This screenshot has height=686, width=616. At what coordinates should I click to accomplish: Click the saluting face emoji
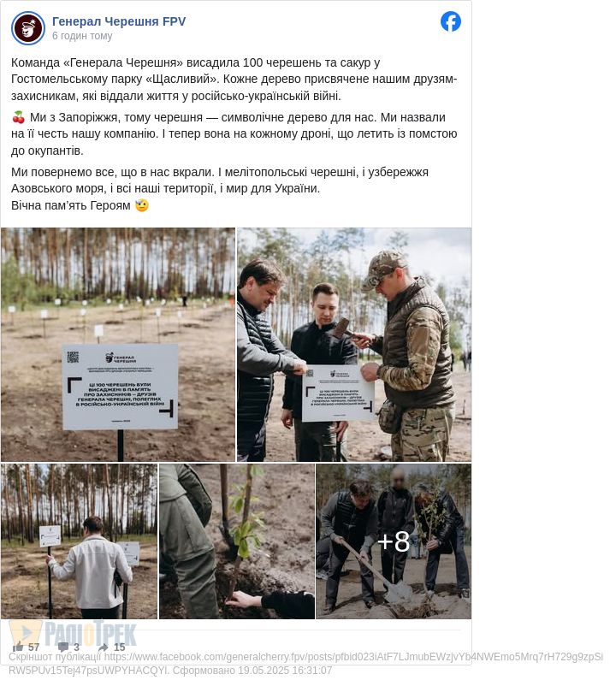pyautogui.click(x=142, y=204)
